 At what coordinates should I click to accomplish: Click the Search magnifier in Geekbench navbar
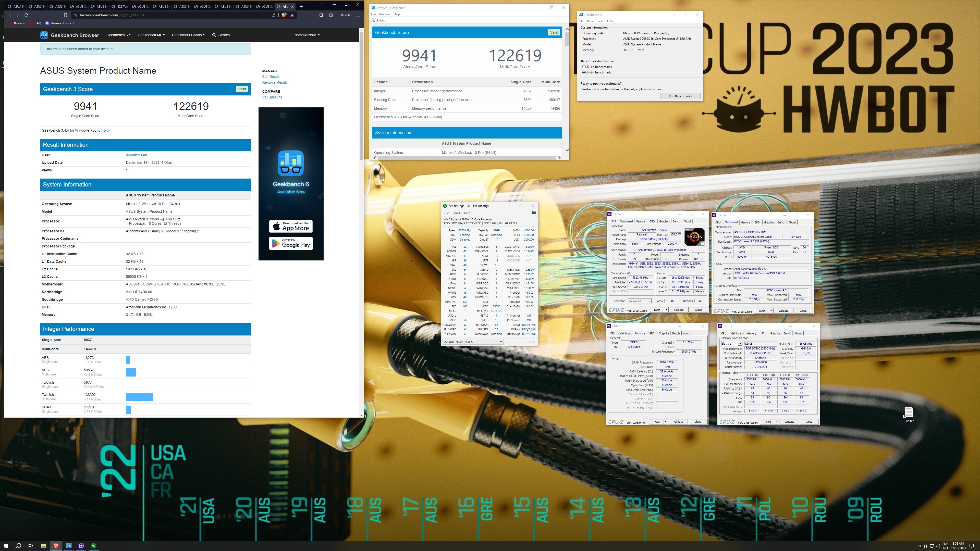coord(214,35)
